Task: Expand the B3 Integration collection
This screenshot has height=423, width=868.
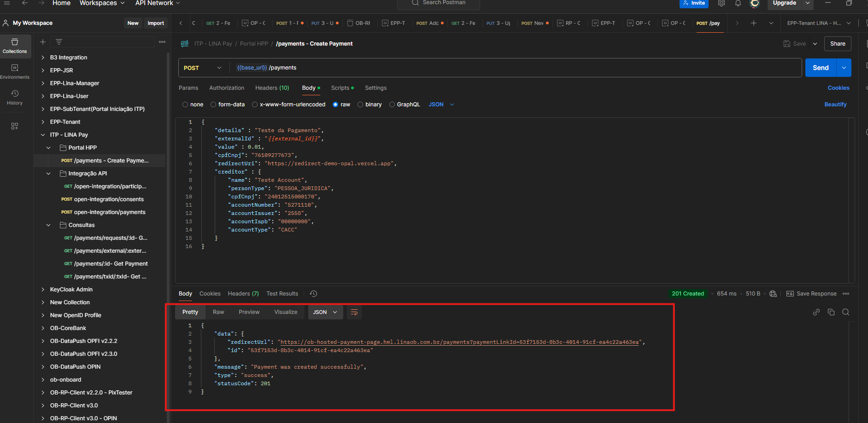Action: [x=43, y=58]
